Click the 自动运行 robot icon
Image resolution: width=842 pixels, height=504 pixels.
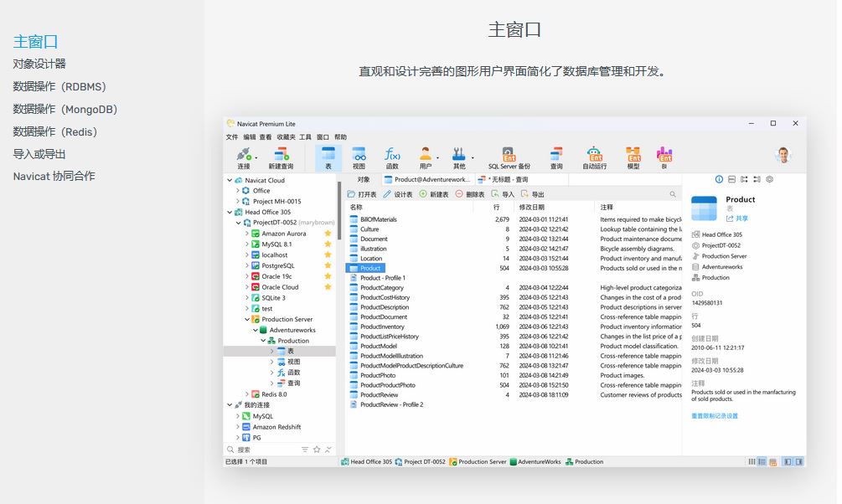coord(595,155)
